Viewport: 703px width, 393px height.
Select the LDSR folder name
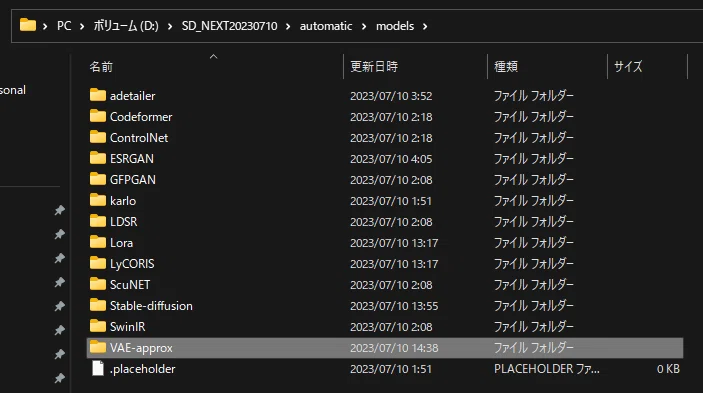pos(124,221)
